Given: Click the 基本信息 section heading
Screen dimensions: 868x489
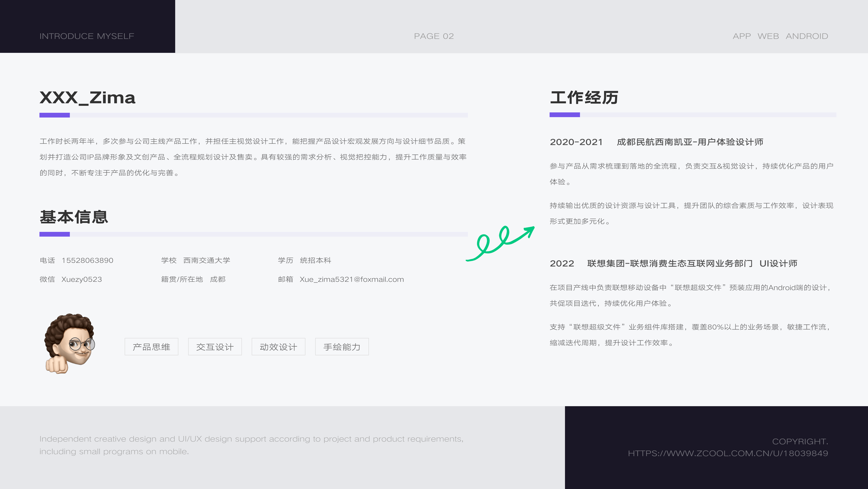Looking at the screenshot, I should [x=74, y=217].
